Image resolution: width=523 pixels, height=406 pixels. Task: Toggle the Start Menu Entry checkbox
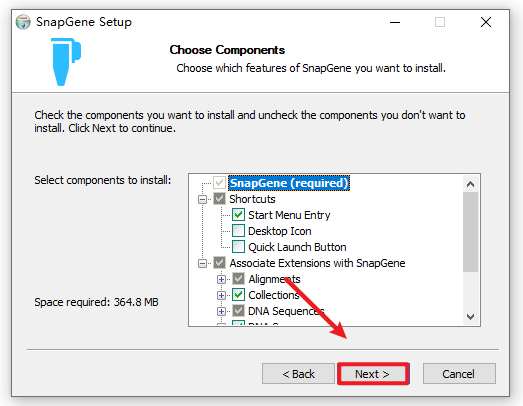point(238,215)
